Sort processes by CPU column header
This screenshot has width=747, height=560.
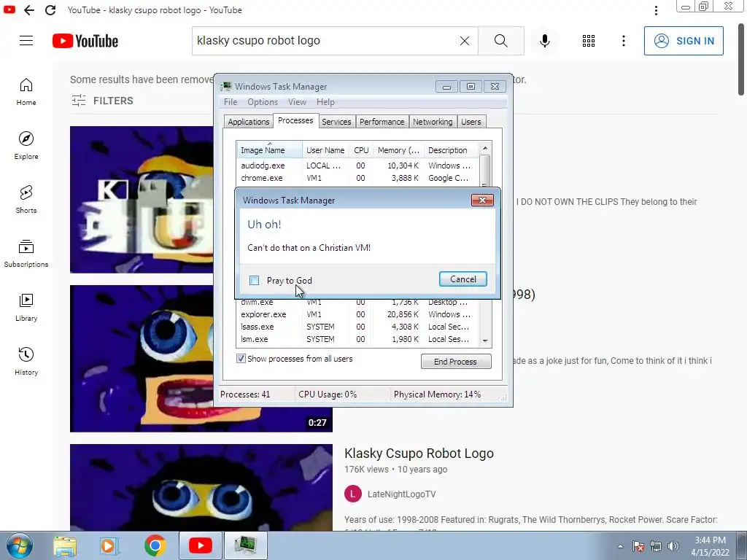click(x=361, y=150)
